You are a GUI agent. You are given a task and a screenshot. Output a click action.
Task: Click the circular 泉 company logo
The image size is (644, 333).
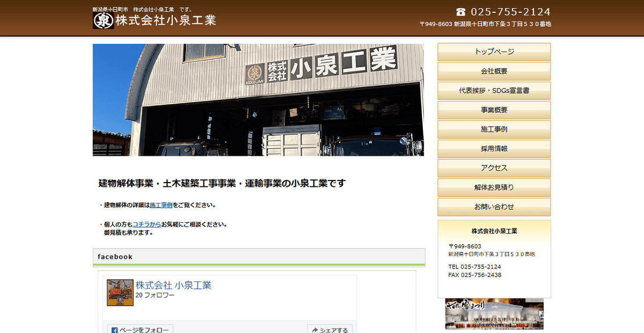coord(103,20)
